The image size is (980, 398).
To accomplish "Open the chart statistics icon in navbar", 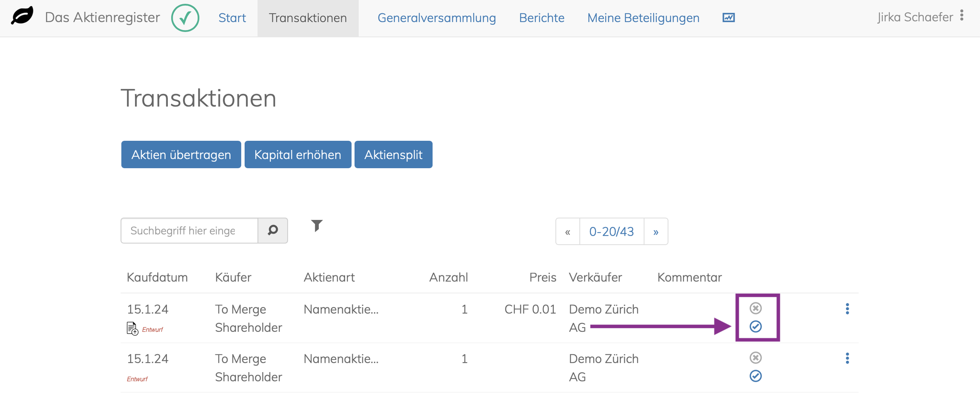I will pyautogui.click(x=728, y=18).
